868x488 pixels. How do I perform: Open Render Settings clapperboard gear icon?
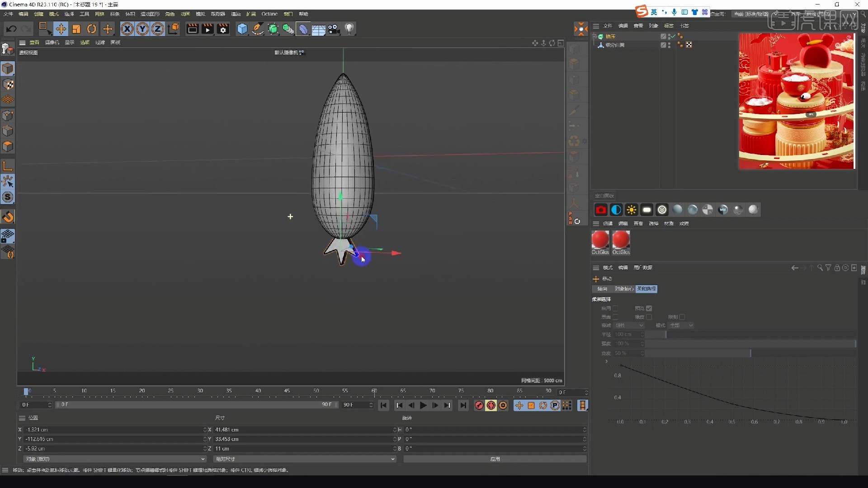[x=223, y=29]
